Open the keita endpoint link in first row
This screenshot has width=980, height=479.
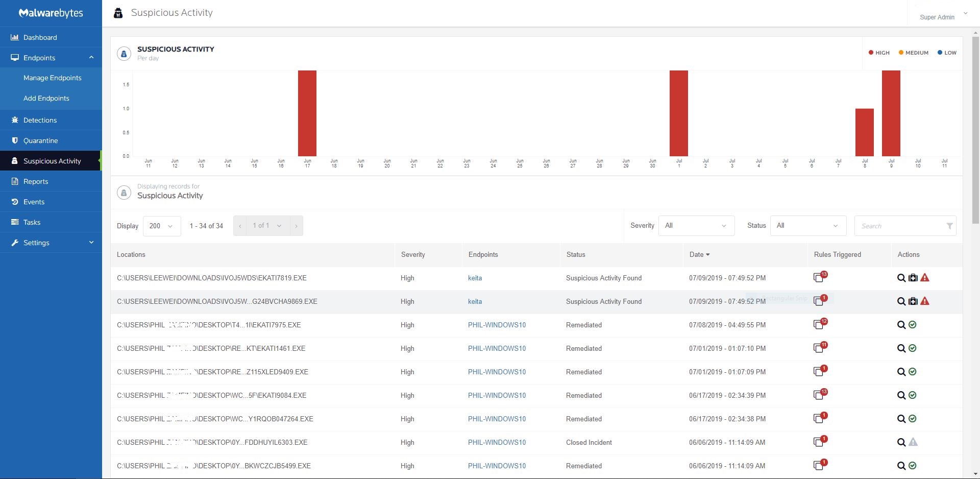(475, 278)
